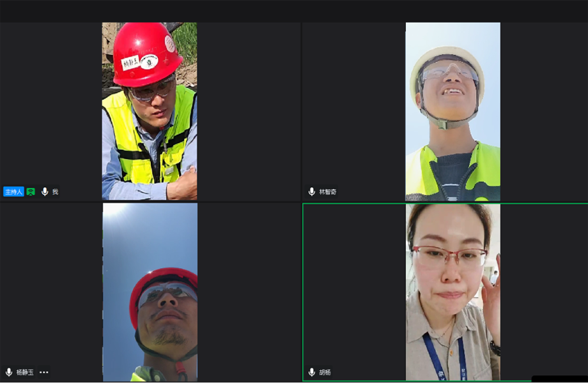Viewport: 588px width, 383px height.
Task: Open the three-dot menu next to 杨静玉
Action: click(43, 372)
